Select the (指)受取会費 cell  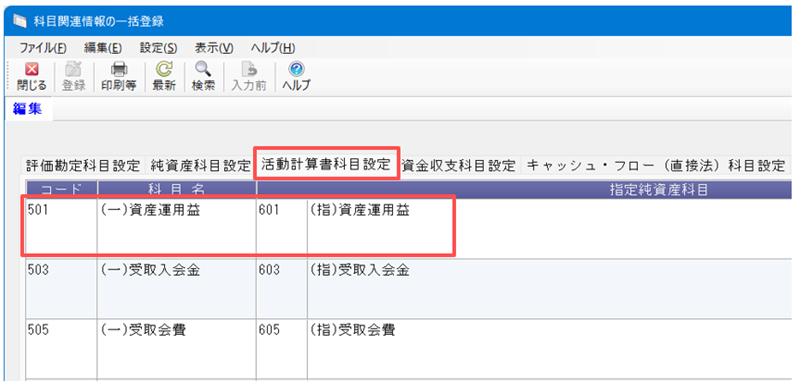549,349
